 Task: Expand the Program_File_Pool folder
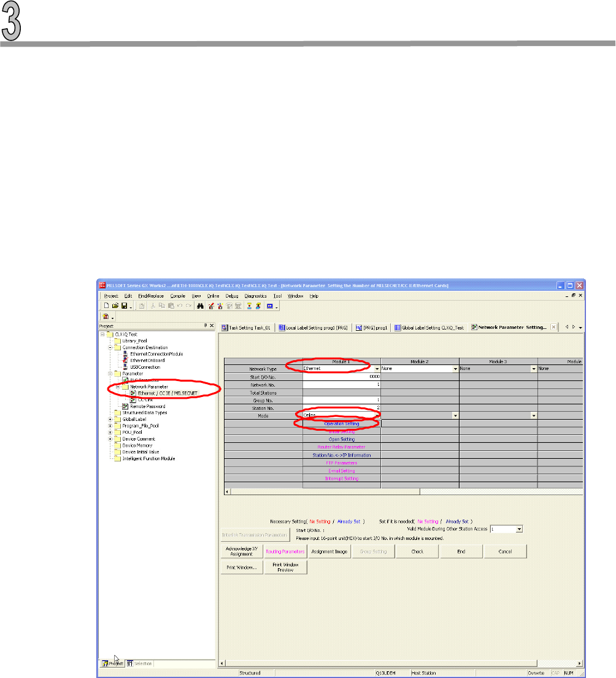(110, 426)
